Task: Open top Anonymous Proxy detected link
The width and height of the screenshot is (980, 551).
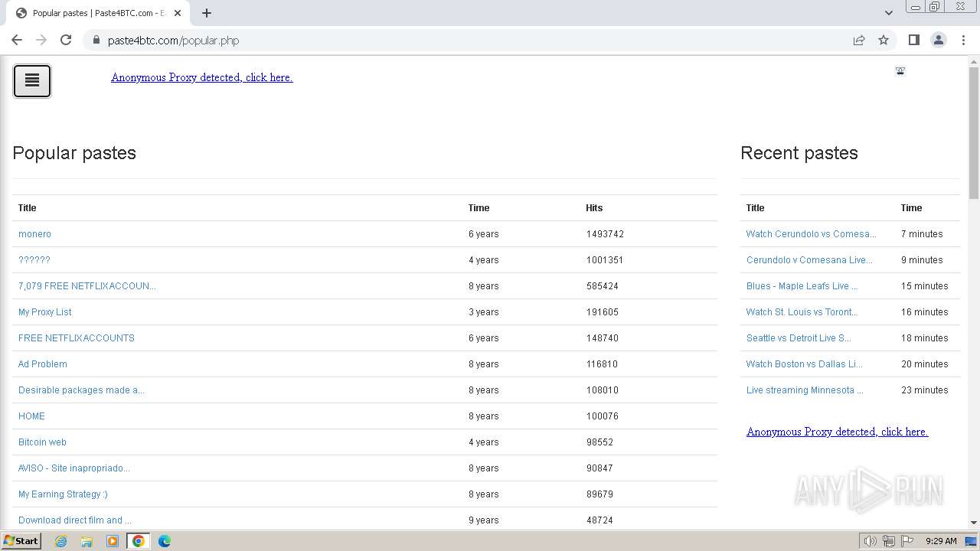Action: pos(202,77)
